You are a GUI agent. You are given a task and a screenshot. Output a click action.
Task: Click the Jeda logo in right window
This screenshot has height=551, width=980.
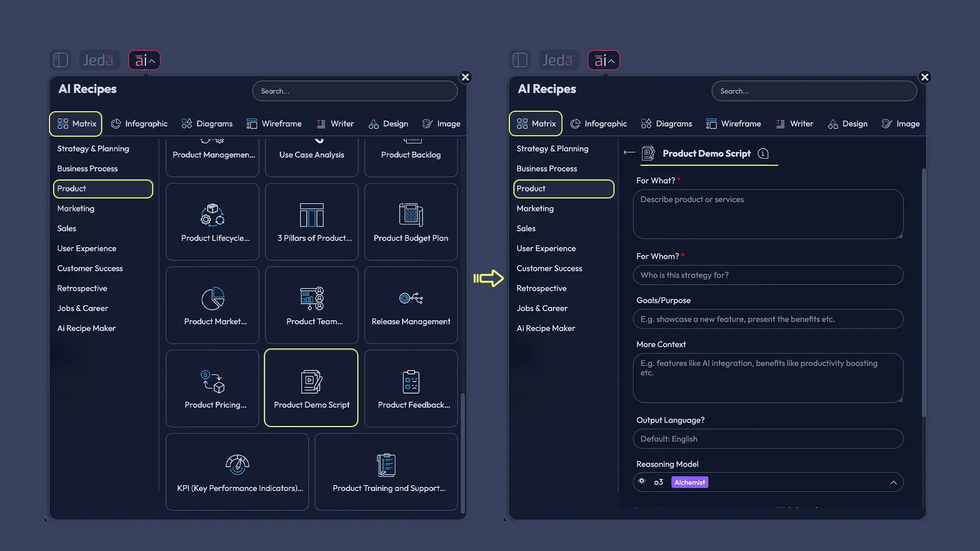click(558, 60)
